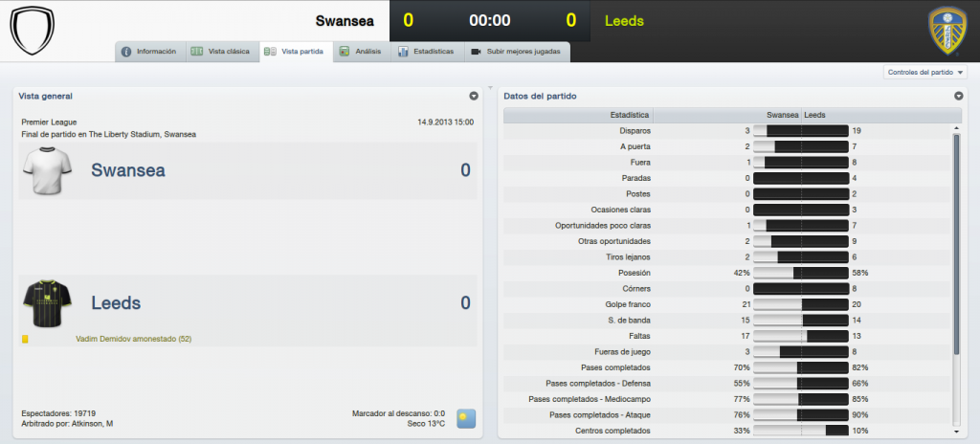Click the Swansea white shirt icon
Viewport: 980px width, 444px height.
tap(48, 170)
